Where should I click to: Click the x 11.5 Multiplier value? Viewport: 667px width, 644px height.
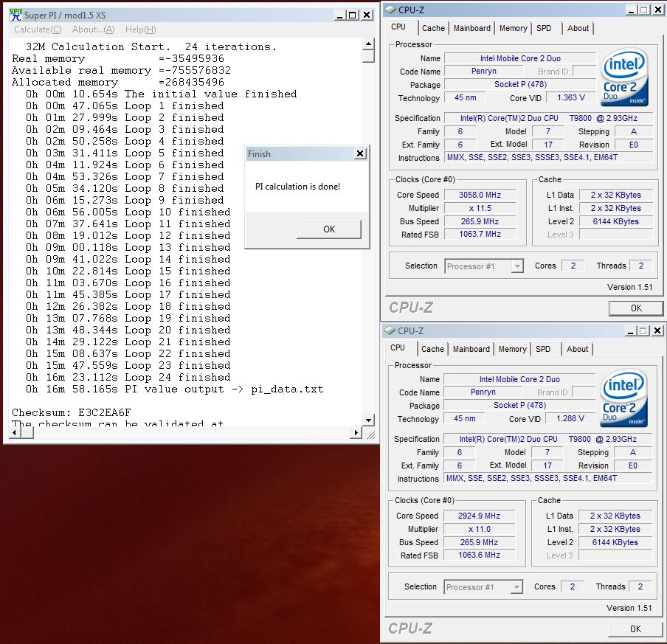[x=480, y=208]
